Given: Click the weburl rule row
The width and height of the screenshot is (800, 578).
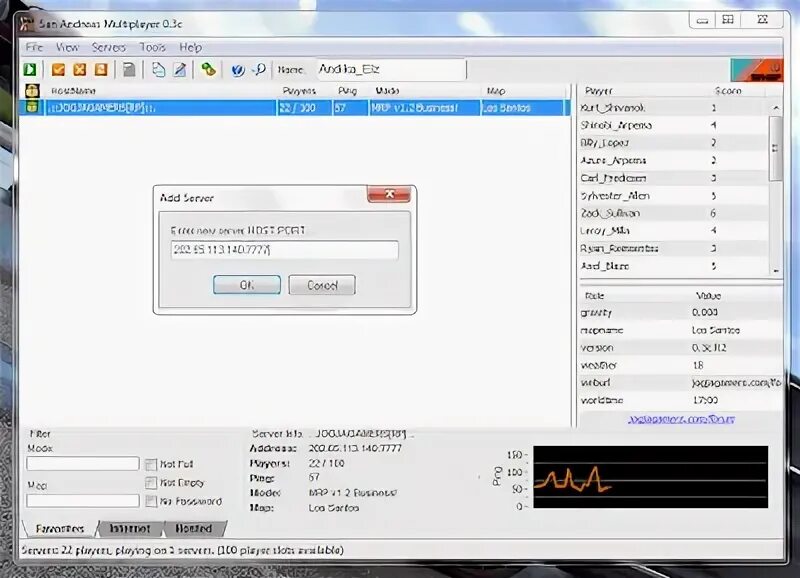Looking at the screenshot, I should [x=681, y=383].
